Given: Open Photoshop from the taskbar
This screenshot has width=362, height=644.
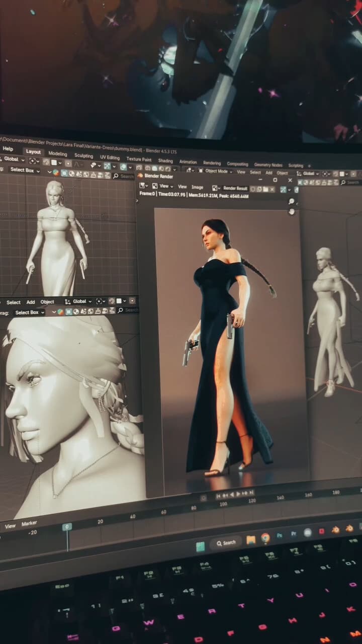Looking at the screenshot, I should 280,536.
